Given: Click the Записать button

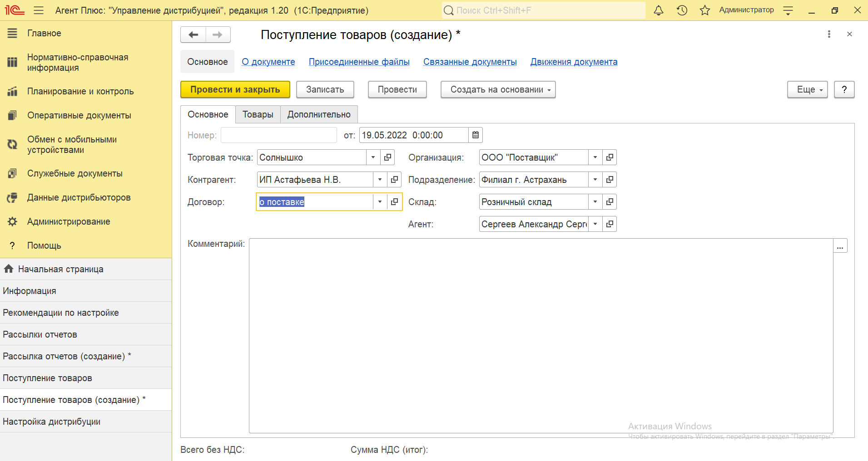Looking at the screenshot, I should pyautogui.click(x=325, y=89).
